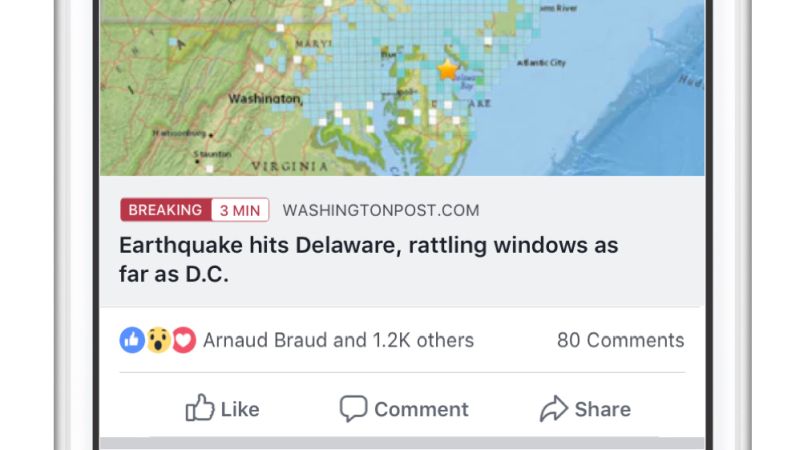Click the thumbs-up Like icon
Image resolution: width=800 pixels, height=450 pixels.
[199, 408]
